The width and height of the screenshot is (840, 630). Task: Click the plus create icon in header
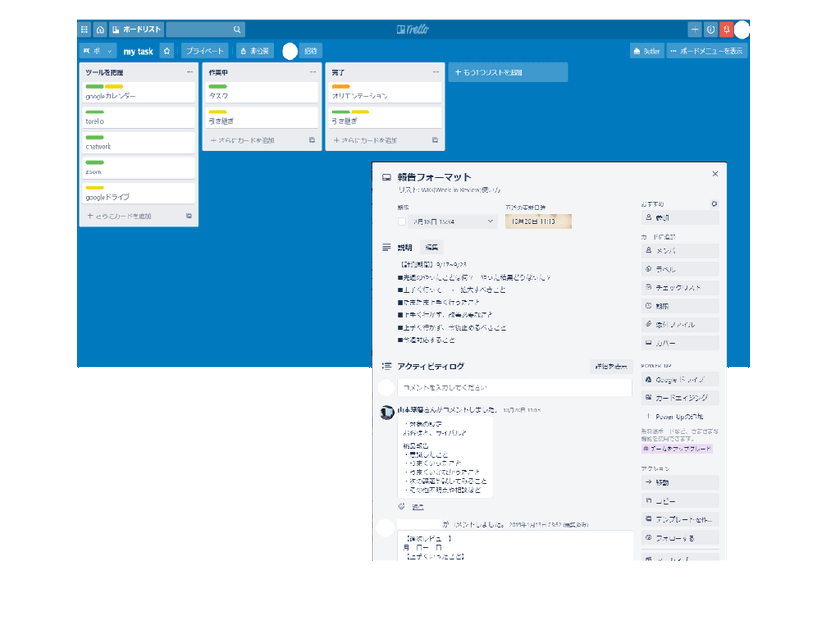click(694, 29)
